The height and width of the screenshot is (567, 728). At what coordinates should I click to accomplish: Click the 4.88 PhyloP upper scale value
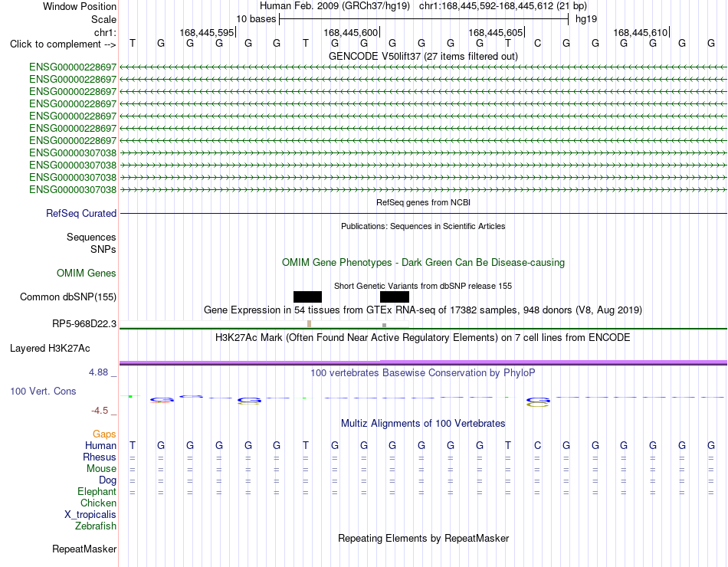(x=98, y=372)
